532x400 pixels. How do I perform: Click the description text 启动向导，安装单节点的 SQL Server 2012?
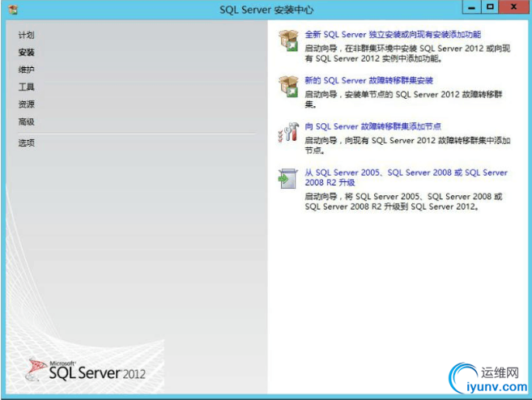(x=403, y=100)
